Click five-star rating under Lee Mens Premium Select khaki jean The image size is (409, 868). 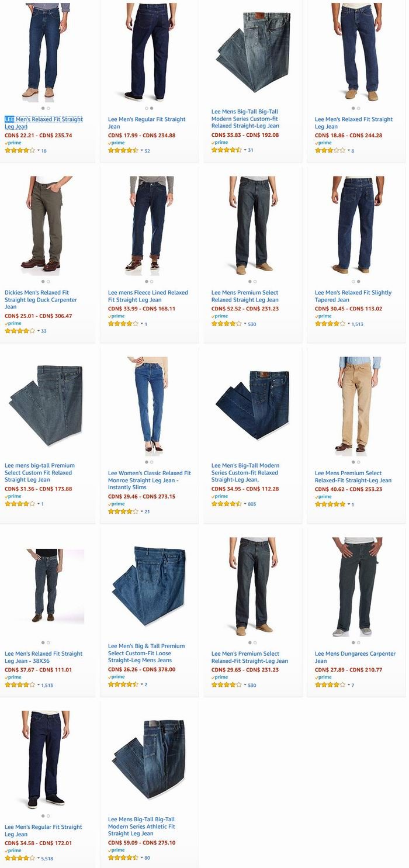[x=330, y=504]
